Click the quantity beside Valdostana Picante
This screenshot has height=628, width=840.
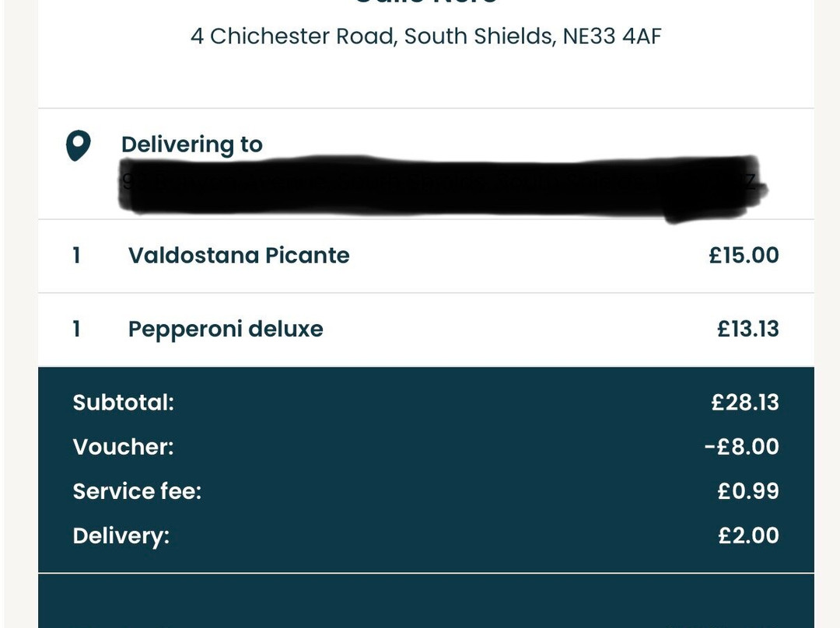pos(76,256)
